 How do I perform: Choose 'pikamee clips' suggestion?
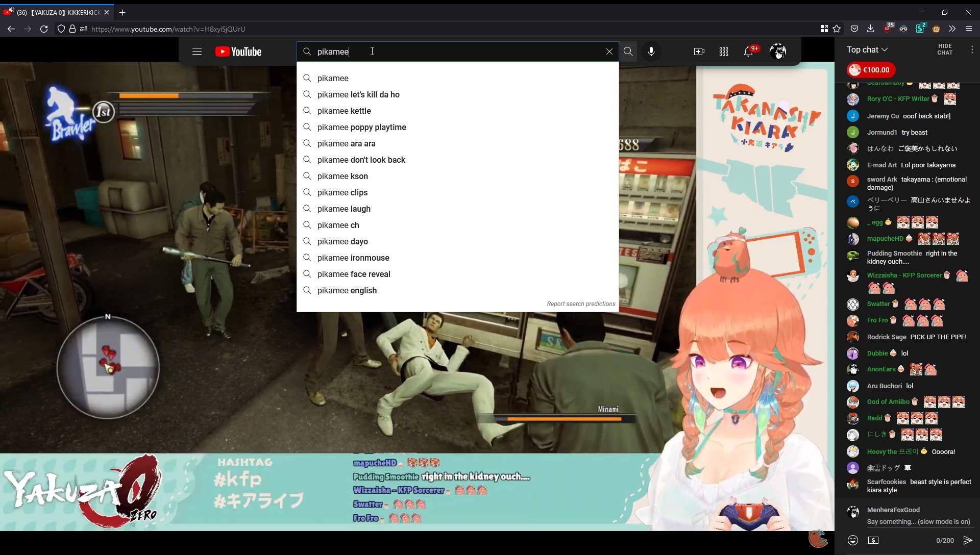(x=458, y=192)
